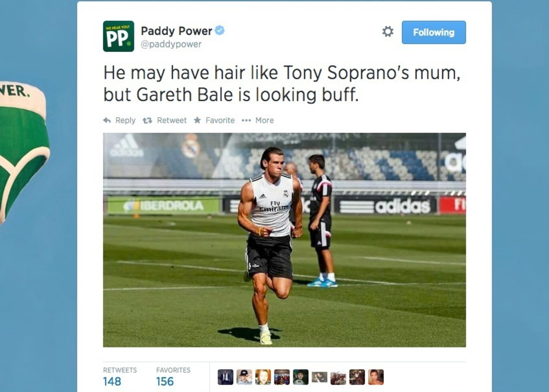Open the gear settings menu
This screenshot has width=549, height=392.
pyautogui.click(x=388, y=32)
